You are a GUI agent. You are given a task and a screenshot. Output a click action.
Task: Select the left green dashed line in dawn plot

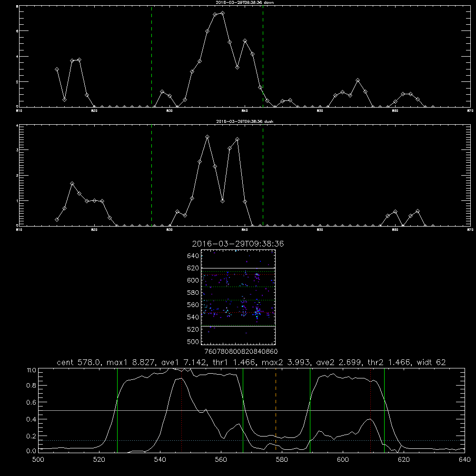tap(151, 56)
